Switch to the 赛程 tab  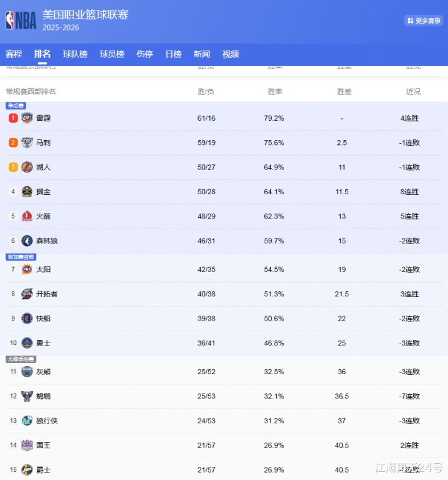click(x=14, y=54)
